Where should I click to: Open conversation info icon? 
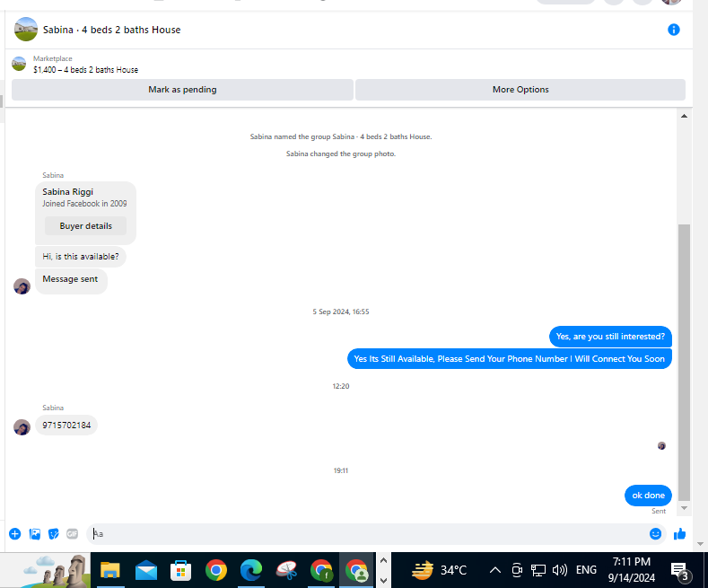point(673,30)
